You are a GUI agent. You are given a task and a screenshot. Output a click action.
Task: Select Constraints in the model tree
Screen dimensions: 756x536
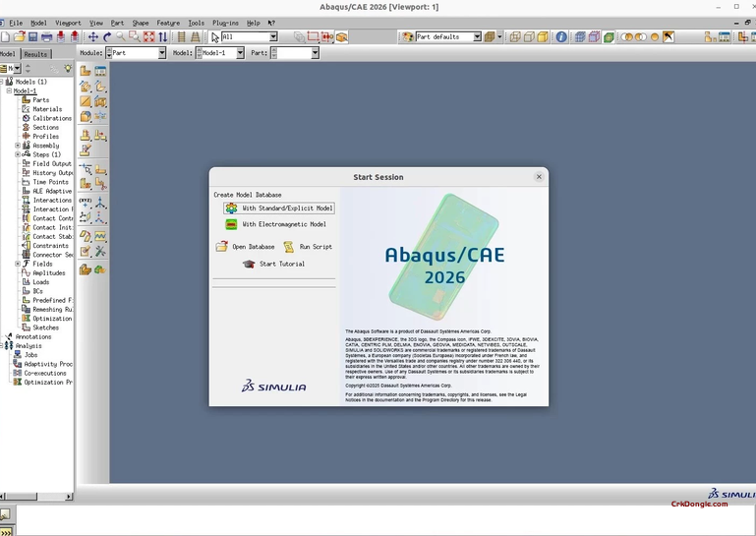pos(50,246)
